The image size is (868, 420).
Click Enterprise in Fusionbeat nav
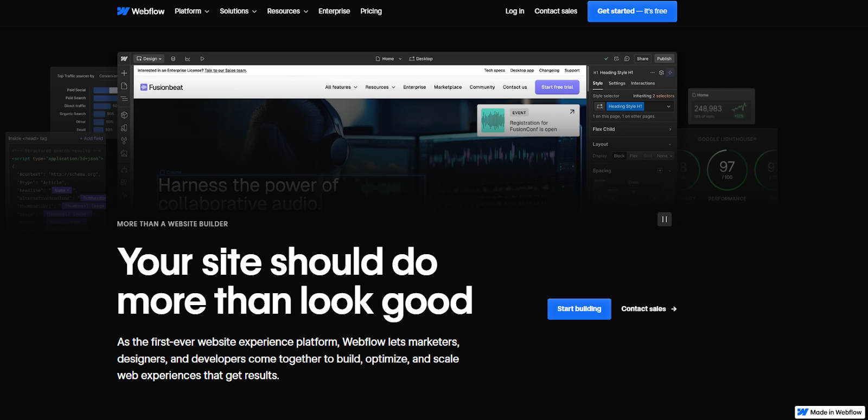414,87
